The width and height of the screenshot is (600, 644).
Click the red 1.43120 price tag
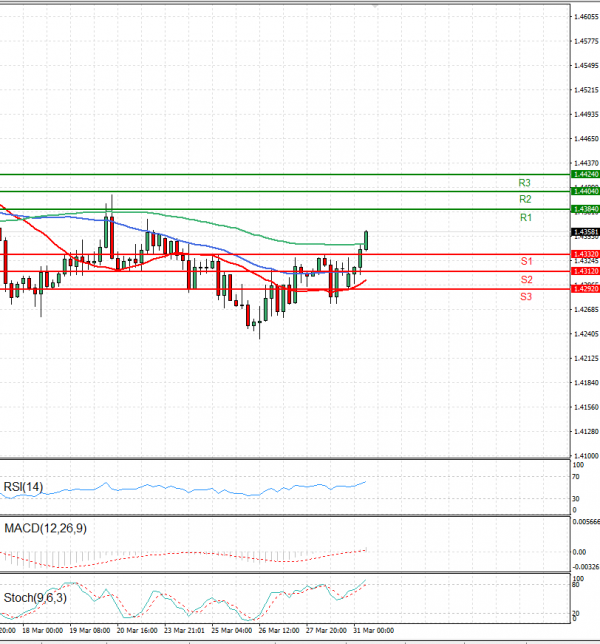point(586,271)
